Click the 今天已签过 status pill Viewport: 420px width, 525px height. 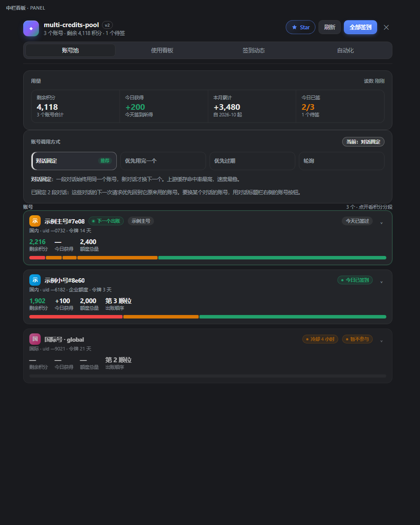click(357, 221)
